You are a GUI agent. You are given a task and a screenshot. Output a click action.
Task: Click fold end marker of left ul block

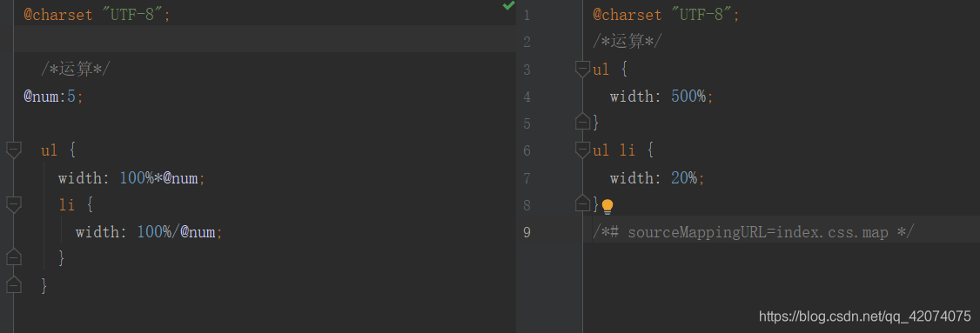(13, 284)
